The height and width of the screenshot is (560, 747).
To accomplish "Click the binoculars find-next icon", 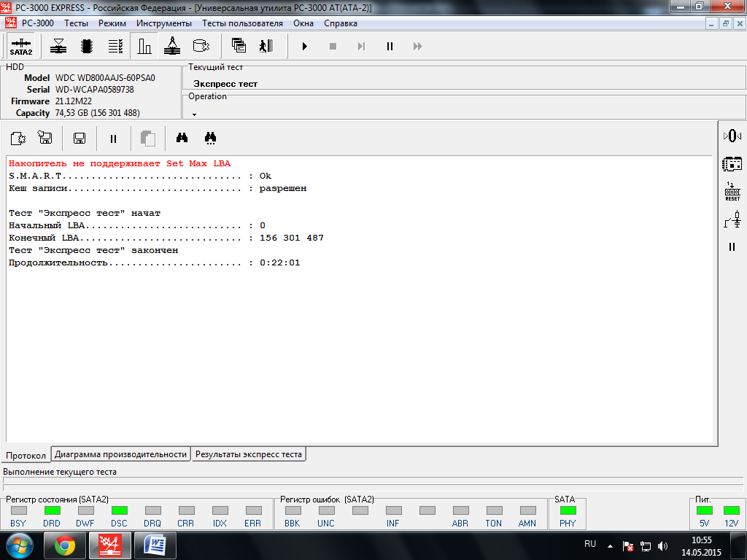I will 210,138.
